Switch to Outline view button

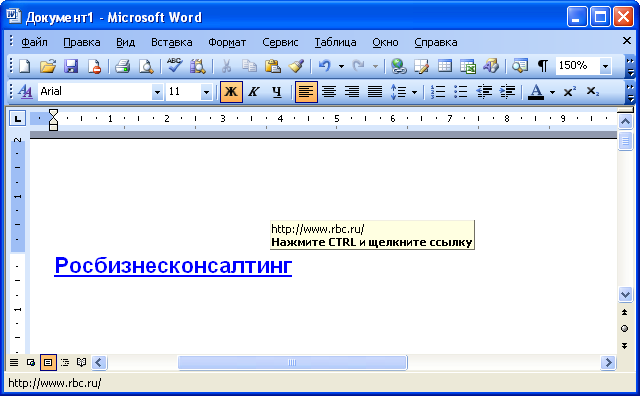coord(65,362)
